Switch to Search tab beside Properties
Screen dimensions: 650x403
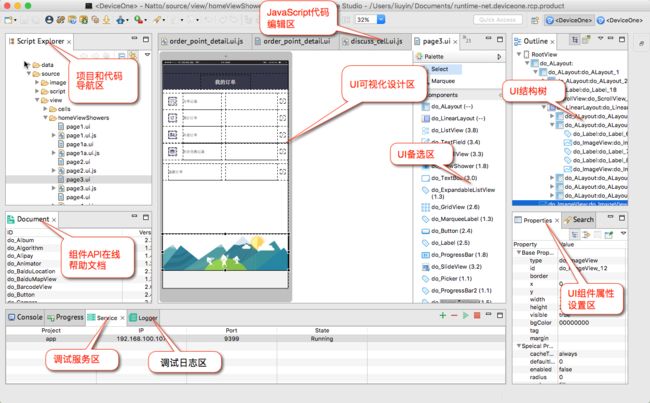tap(579, 220)
